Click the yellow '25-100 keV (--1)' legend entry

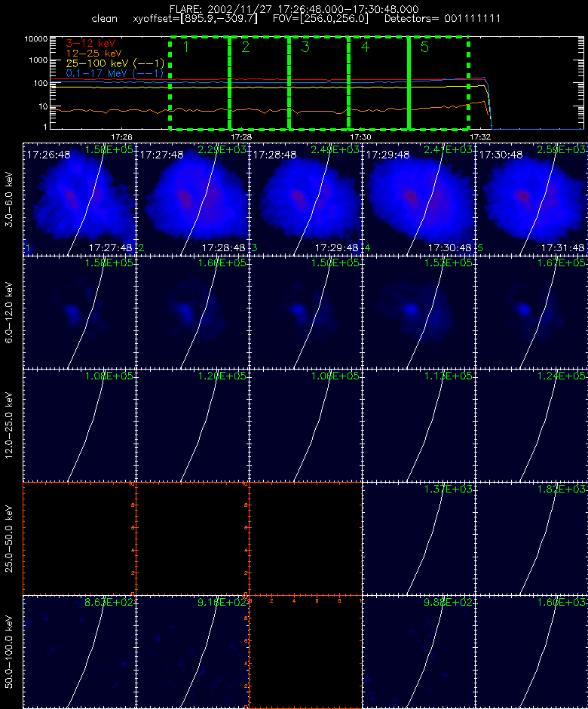[115, 63]
